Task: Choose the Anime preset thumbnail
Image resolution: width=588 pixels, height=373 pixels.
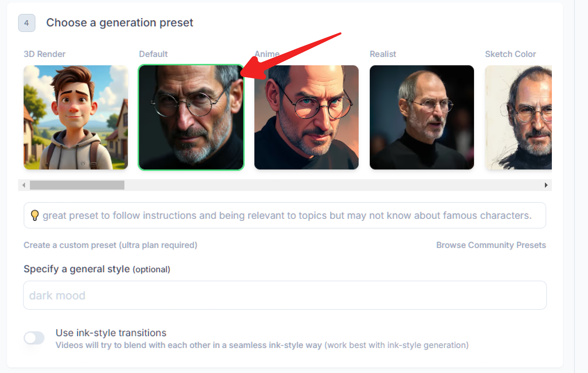Action: click(x=307, y=117)
